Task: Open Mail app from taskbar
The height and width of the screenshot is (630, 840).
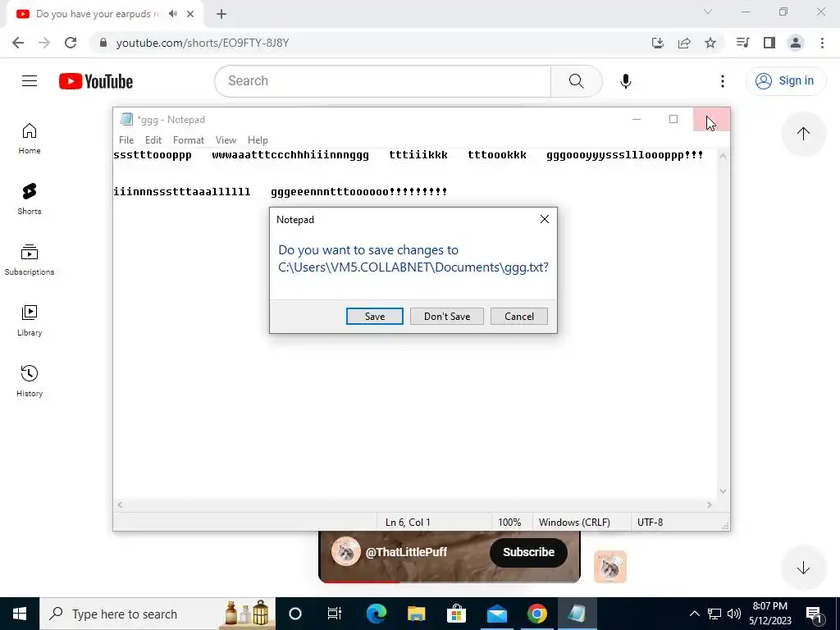Action: click(x=496, y=614)
